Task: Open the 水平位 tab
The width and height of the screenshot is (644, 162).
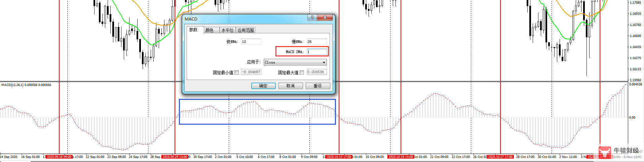Action: 228,30
